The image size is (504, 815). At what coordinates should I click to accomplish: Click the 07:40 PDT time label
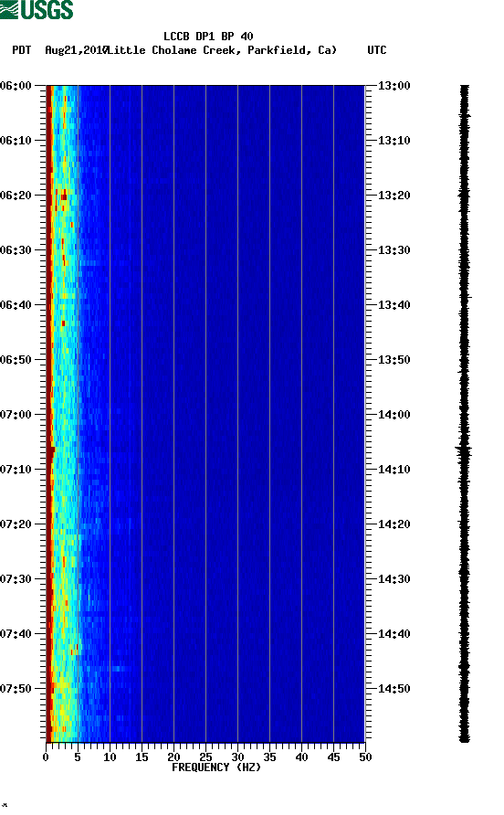pos(16,633)
